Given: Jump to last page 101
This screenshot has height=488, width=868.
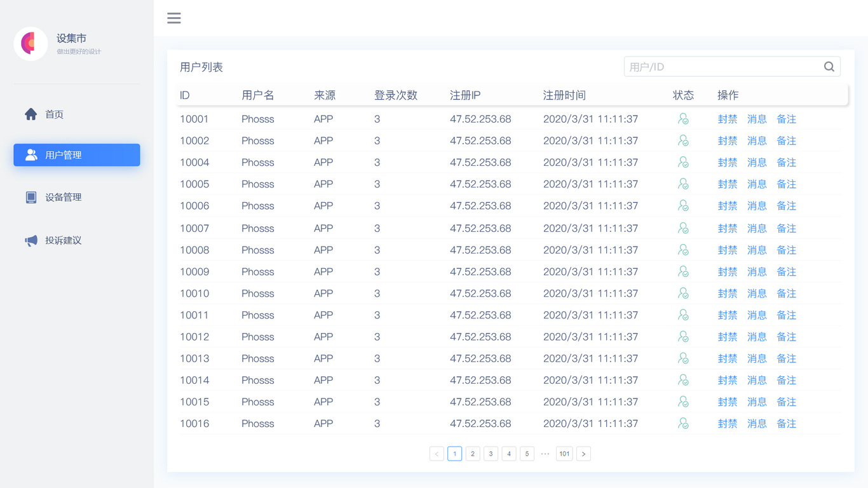Looking at the screenshot, I should [564, 454].
